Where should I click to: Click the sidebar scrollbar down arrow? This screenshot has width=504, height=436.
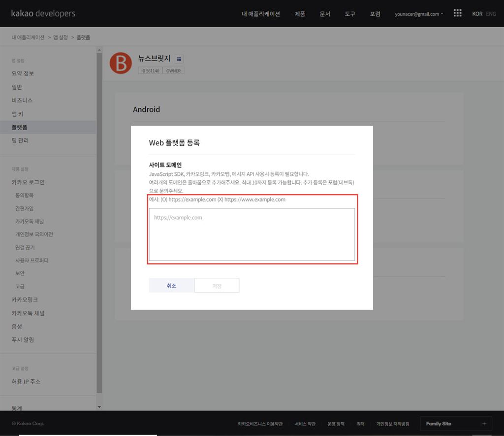[99, 407]
